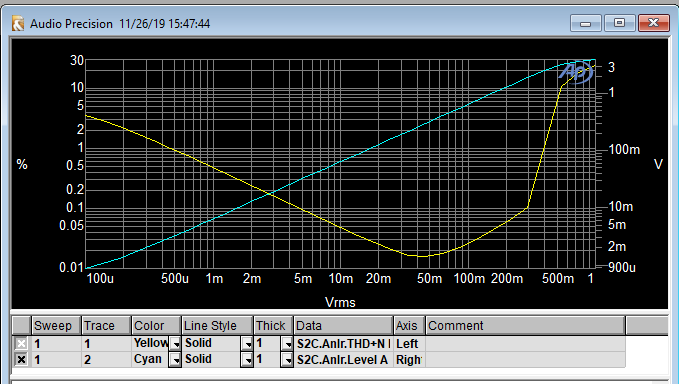The image size is (679, 384).
Task: Maximize the Audio Precision window
Action: coord(619,23)
